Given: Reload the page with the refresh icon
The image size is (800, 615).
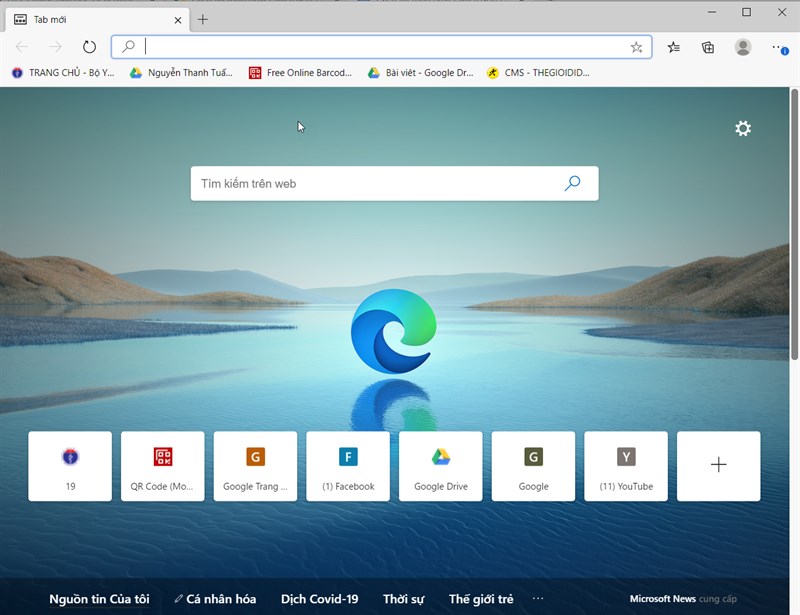Looking at the screenshot, I should point(89,47).
